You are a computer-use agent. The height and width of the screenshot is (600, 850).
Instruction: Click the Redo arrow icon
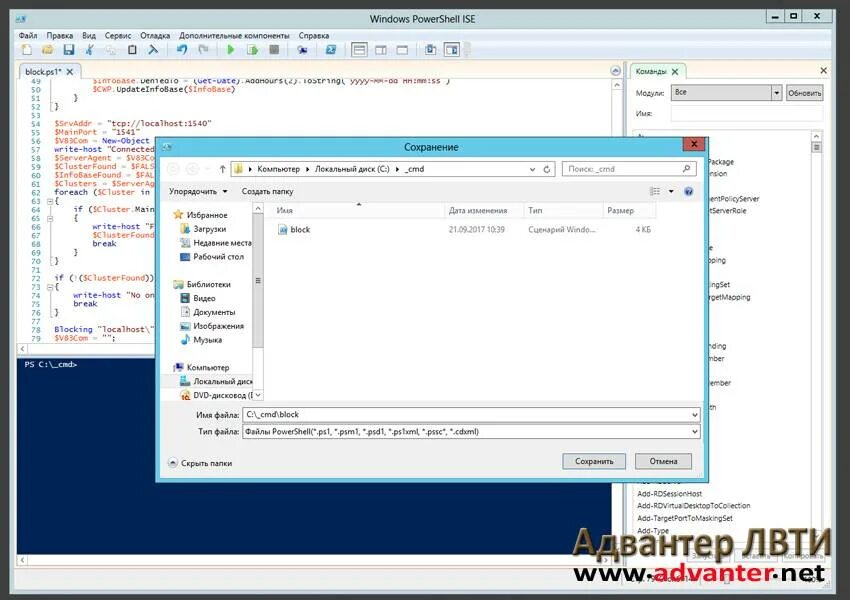pyautogui.click(x=203, y=50)
